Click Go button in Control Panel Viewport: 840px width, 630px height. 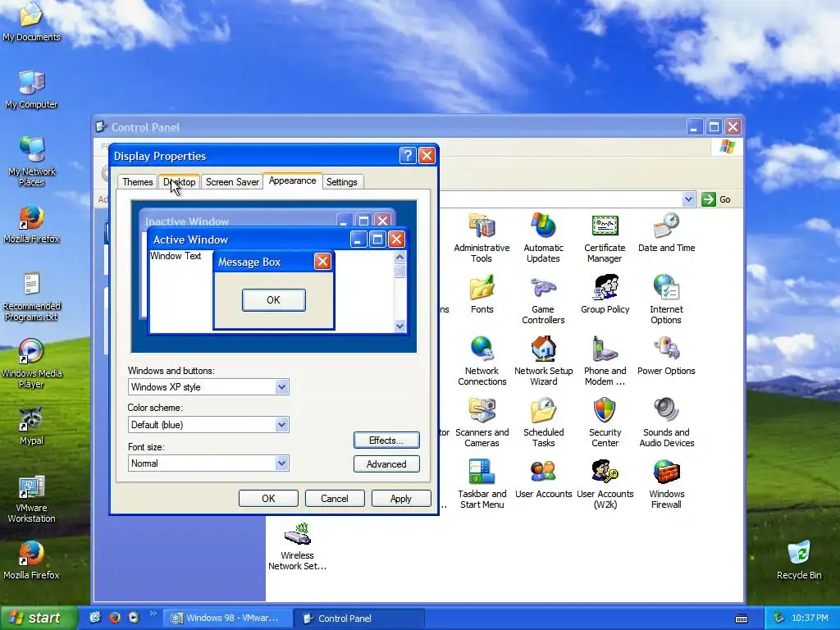[716, 199]
